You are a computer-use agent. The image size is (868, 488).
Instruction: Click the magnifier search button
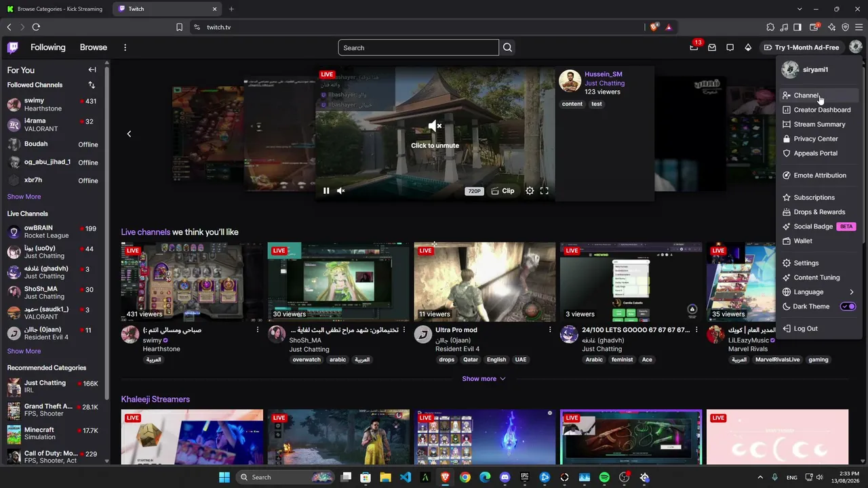point(507,47)
